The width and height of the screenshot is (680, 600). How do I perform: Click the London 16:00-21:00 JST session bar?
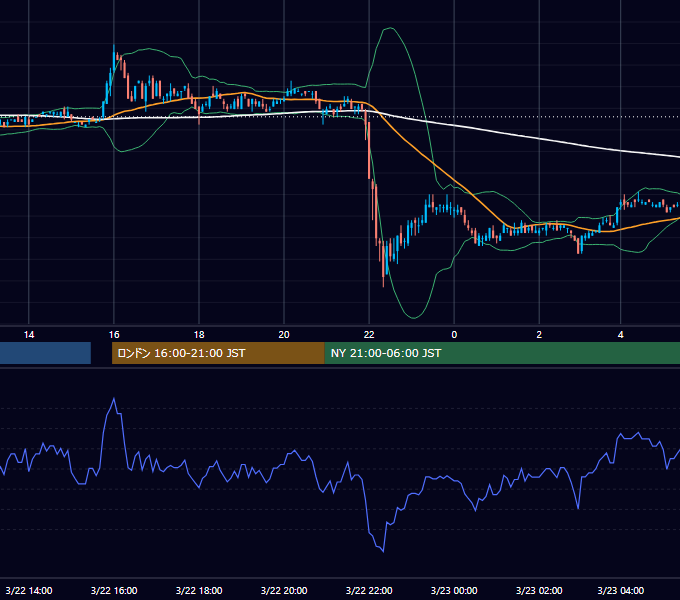point(218,353)
